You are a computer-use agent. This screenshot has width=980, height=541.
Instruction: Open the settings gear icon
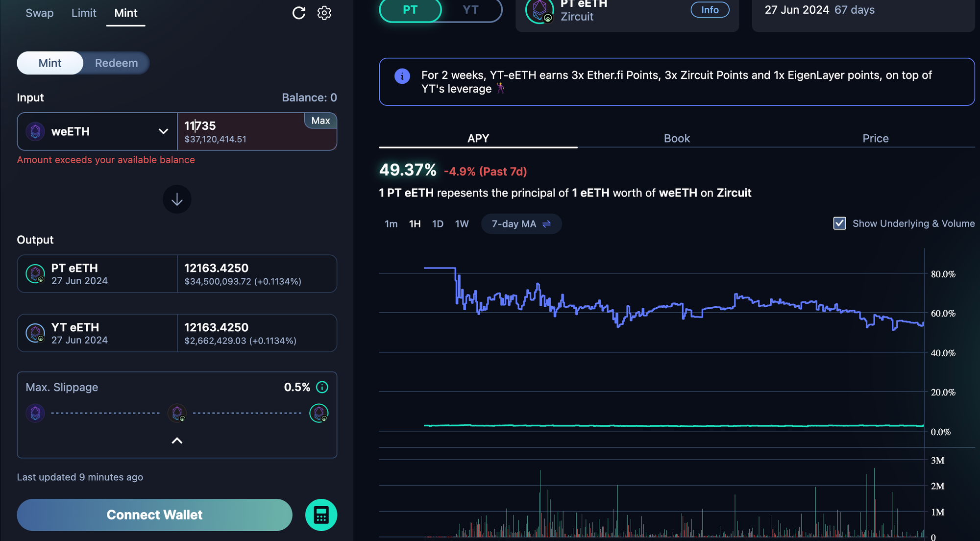pyautogui.click(x=324, y=13)
